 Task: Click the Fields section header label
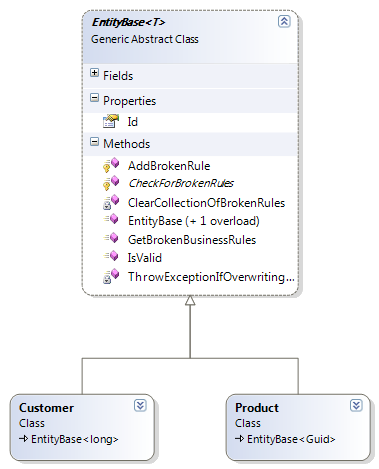118,76
